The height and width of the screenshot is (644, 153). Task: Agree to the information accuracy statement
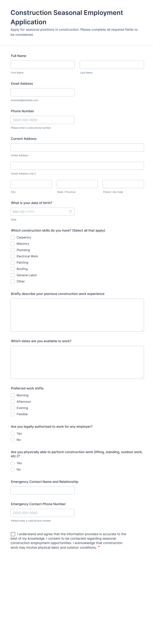[13, 534]
